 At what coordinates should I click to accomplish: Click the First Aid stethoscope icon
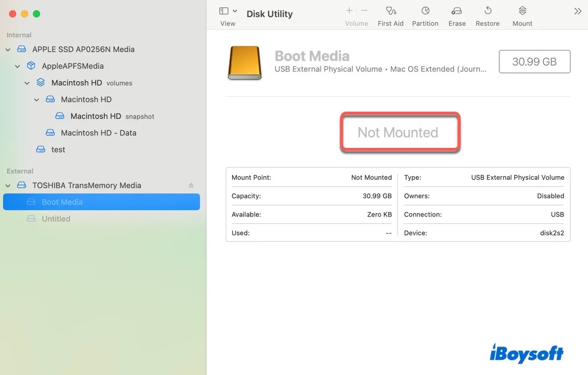click(391, 11)
